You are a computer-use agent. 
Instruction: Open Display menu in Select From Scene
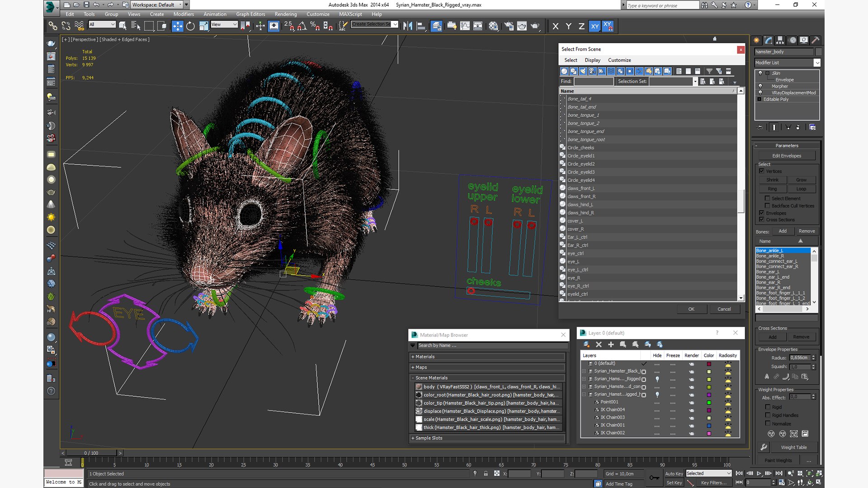click(x=592, y=60)
